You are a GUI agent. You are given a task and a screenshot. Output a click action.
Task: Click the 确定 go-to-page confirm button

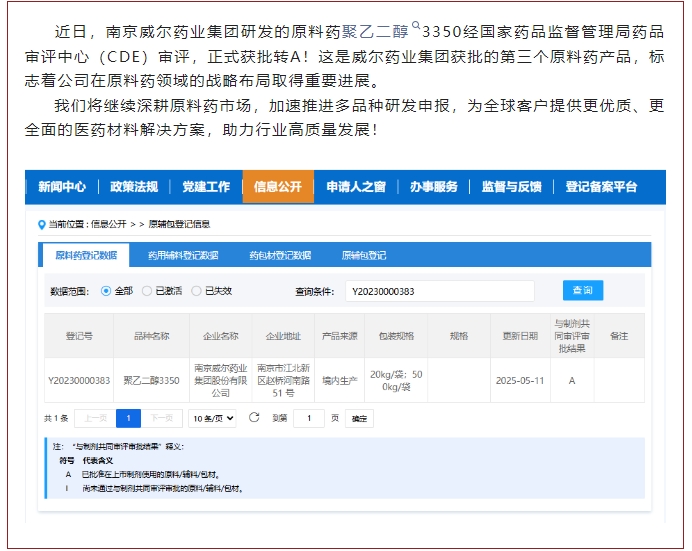359,419
